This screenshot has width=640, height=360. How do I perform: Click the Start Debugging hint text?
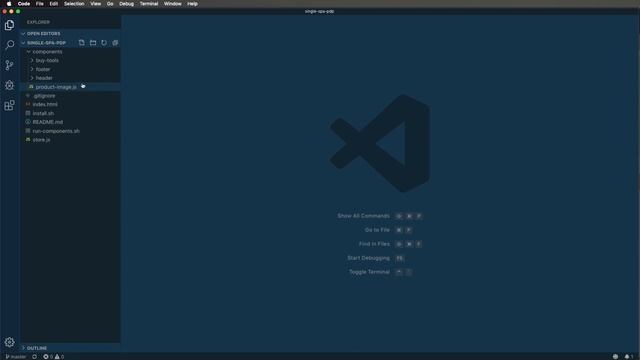coord(368,258)
